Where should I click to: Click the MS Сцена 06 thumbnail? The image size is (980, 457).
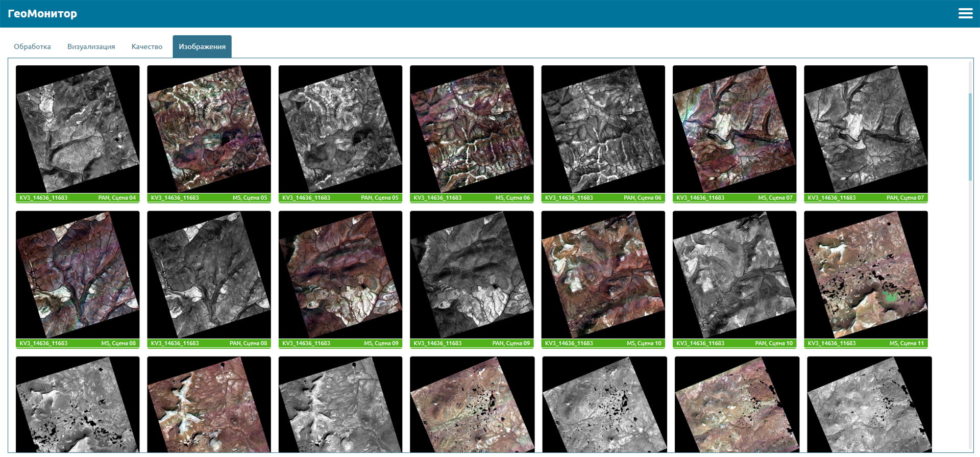click(472, 129)
